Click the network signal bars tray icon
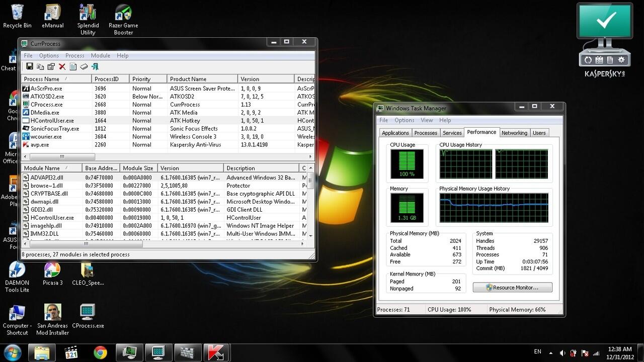 tap(597, 353)
